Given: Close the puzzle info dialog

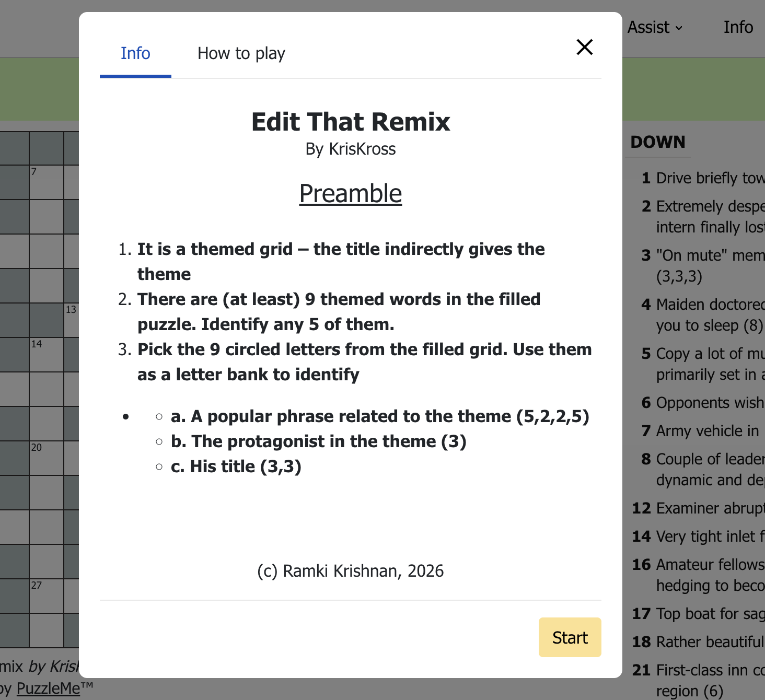Looking at the screenshot, I should coord(584,47).
